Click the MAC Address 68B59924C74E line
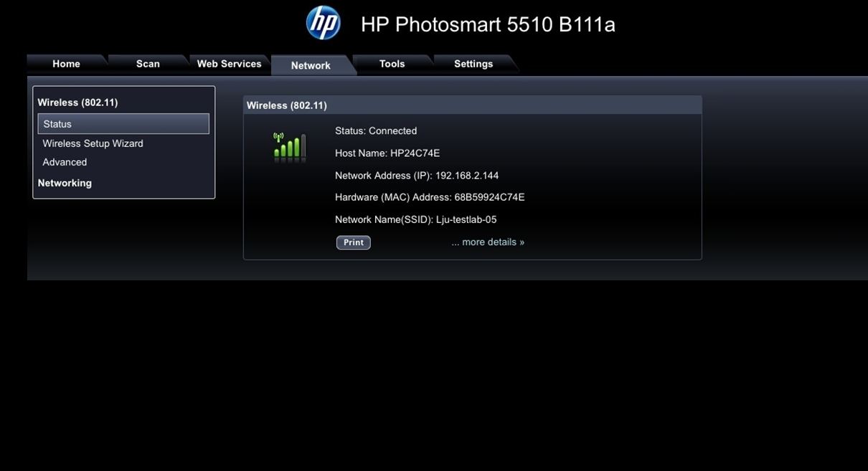This screenshot has height=471, width=868. click(430, 197)
